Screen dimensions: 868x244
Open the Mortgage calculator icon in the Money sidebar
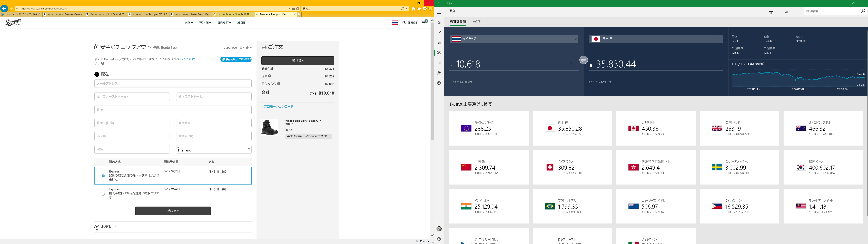(x=439, y=63)
